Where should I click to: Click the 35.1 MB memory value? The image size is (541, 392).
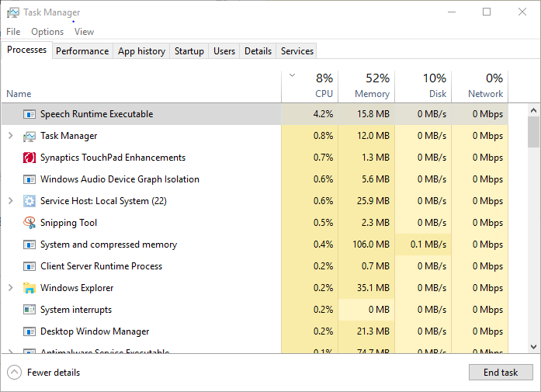(373, 288)
